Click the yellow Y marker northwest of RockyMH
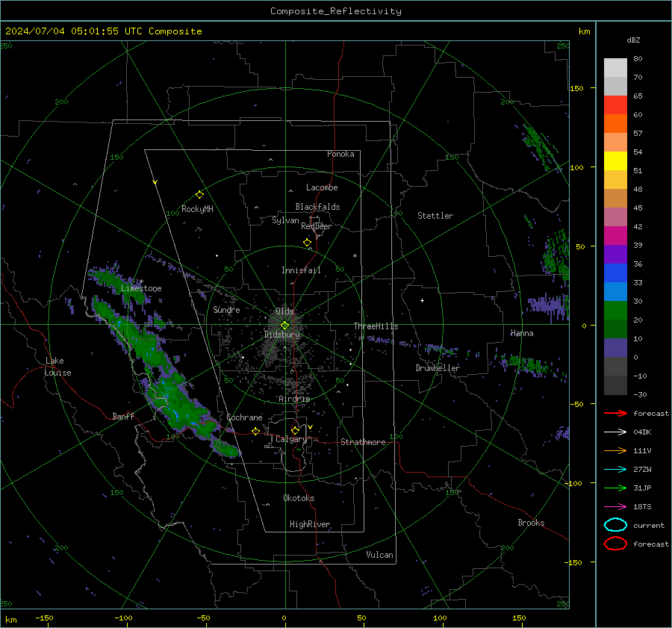 tap(155, 183)
